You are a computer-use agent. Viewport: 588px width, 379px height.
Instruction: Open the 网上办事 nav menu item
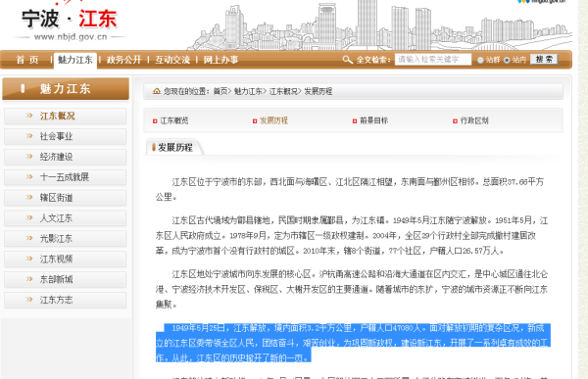click(220, 60)
